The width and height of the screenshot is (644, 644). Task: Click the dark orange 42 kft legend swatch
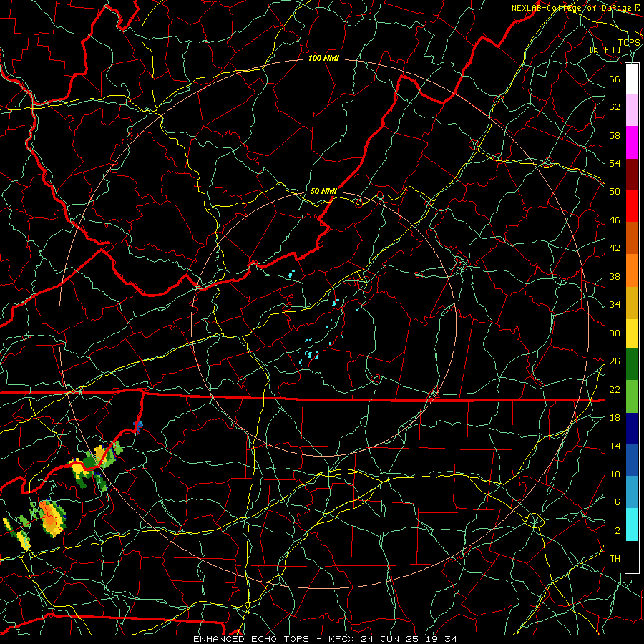(632, 238)
